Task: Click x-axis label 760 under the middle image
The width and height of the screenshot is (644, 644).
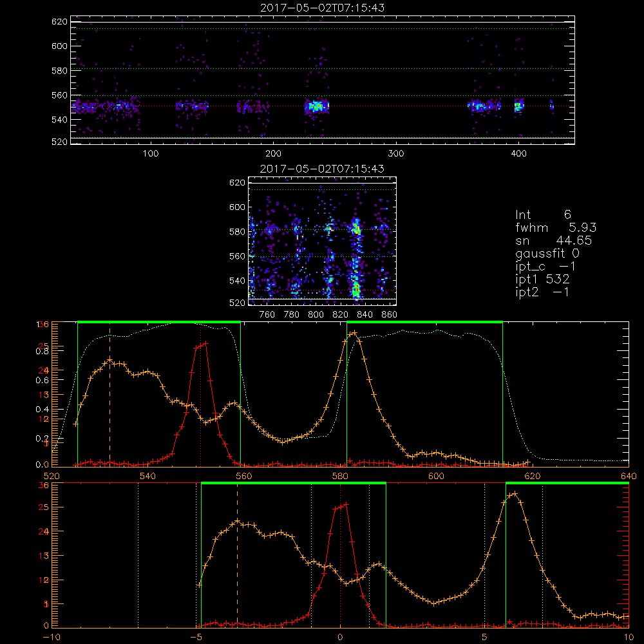Action: pyautogui.click(x=267, y=315)
